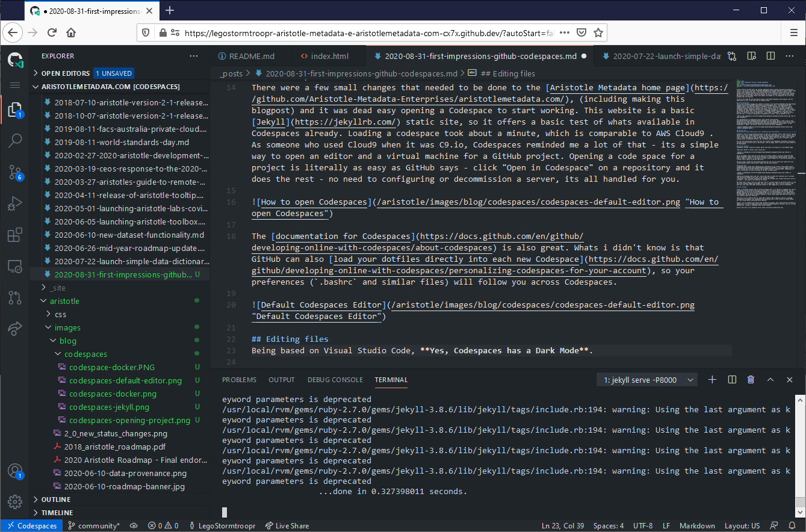The height and width of the screenshot is (532, 806).
Task: Click the Codespaces remote button in status bar
Action: (32, 525)
